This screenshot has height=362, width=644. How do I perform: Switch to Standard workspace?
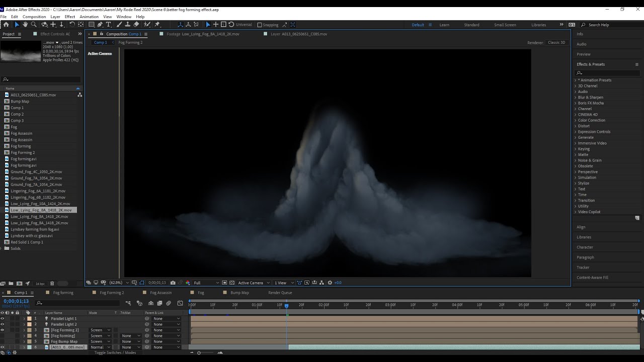(x=471, y=25)
